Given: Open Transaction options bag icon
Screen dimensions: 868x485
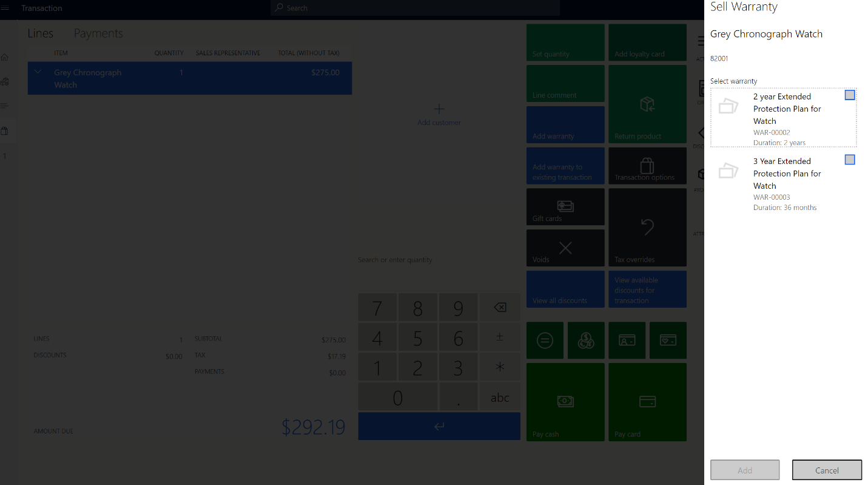Looking at the screenshot, I should tap(647, 165).
